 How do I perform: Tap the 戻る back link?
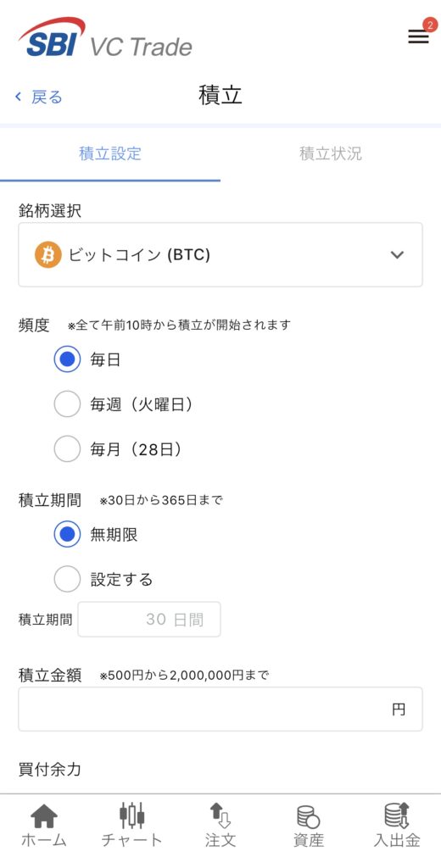click(x=39, y=97)
